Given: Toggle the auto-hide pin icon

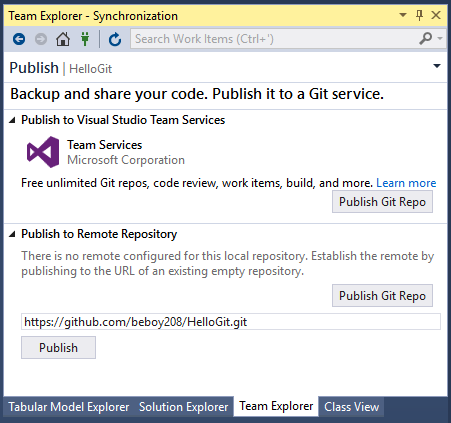Looking at the screenshot, I should (x=419, y=15).
